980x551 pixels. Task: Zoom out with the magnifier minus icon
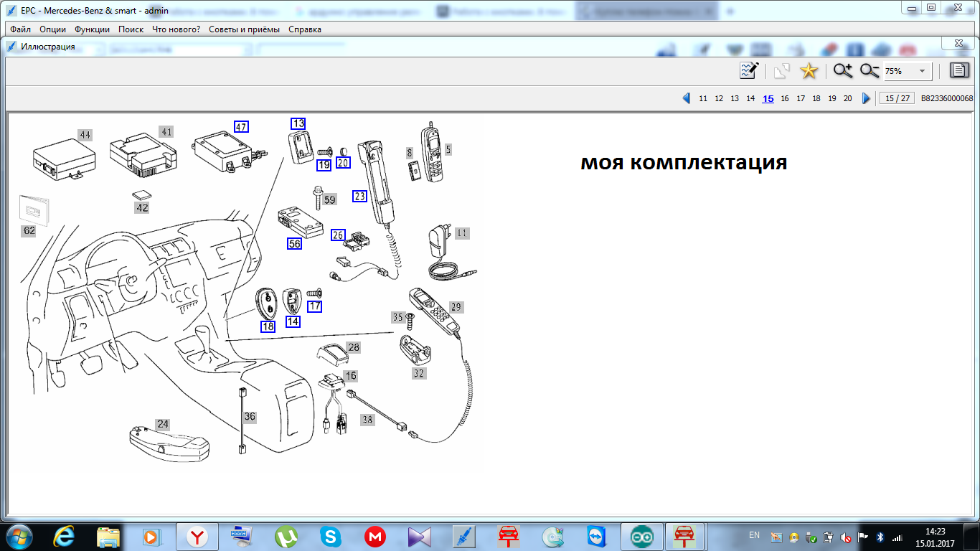click(870, 70)
